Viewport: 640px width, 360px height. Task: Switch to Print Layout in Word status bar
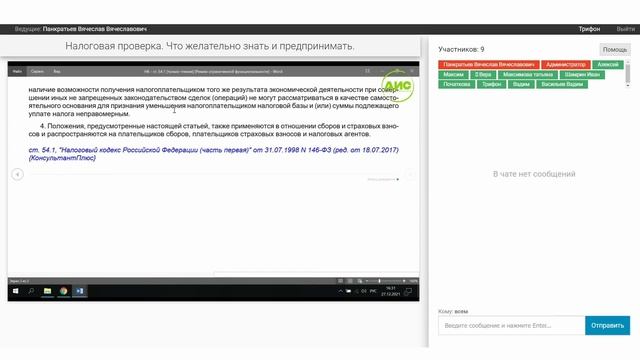350,281
